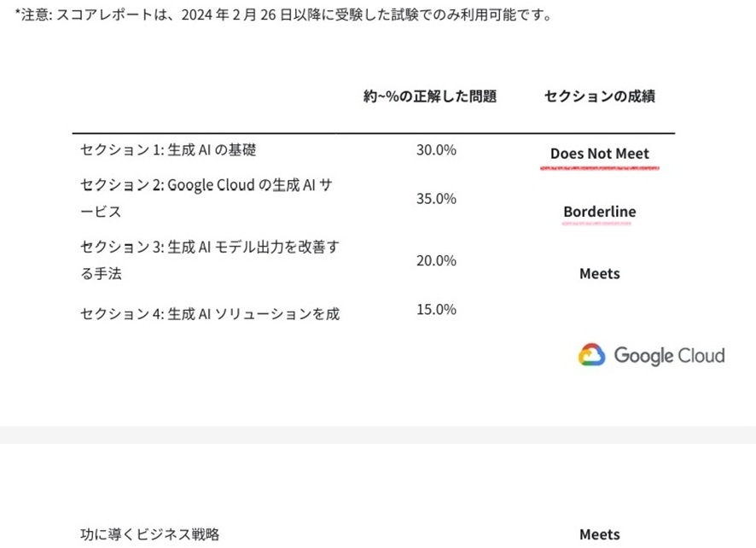Click the "Google Cloud" wordmark text
This screenshot has height=548, width=756.
click(669, 355)
